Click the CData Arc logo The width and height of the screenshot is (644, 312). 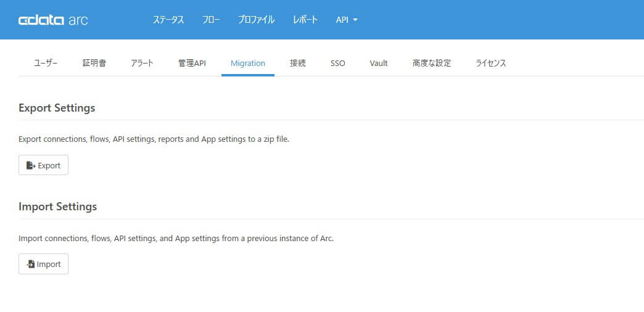53,20
